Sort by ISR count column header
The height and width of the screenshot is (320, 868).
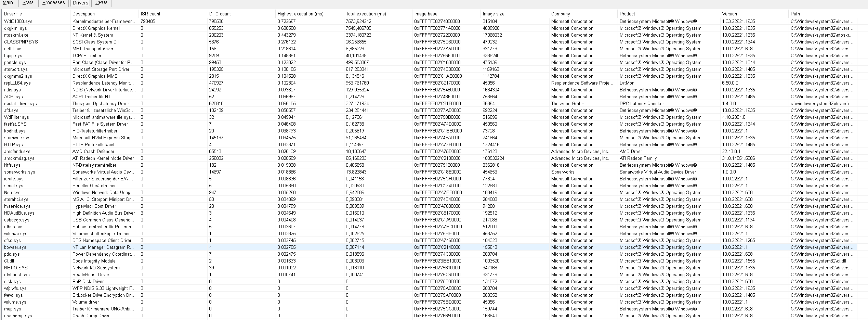[x=172, y=14]
